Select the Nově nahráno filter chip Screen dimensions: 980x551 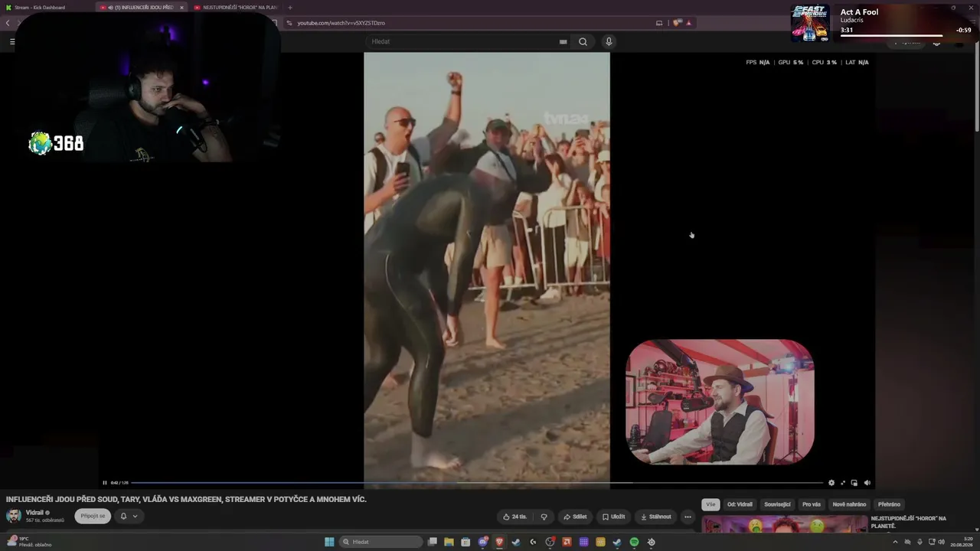(849, 504)
